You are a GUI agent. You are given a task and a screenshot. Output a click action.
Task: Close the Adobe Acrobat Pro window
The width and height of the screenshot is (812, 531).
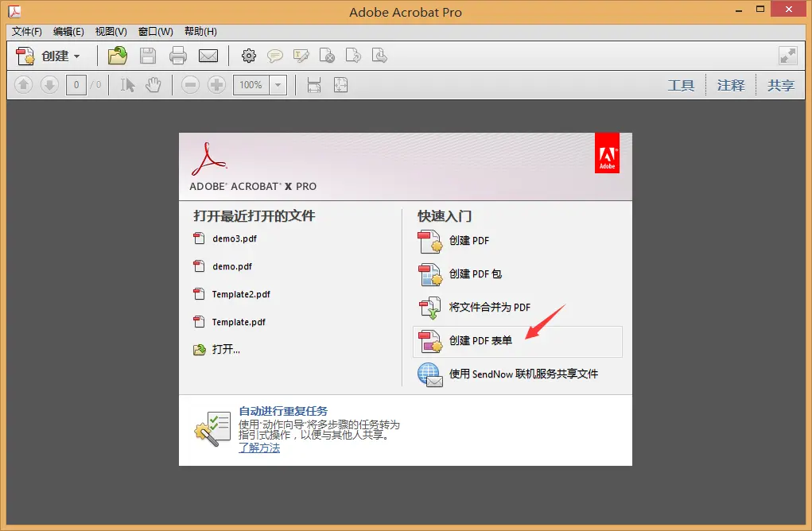coord(789,10)
